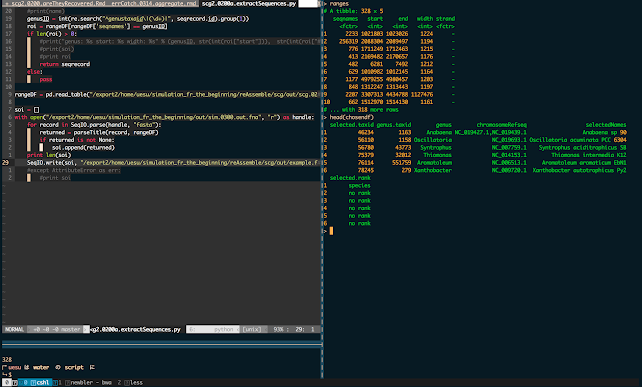Click the 'SeqIO.write(soi' line
This screenshot has height=387, width=642.
pos(172,163)
